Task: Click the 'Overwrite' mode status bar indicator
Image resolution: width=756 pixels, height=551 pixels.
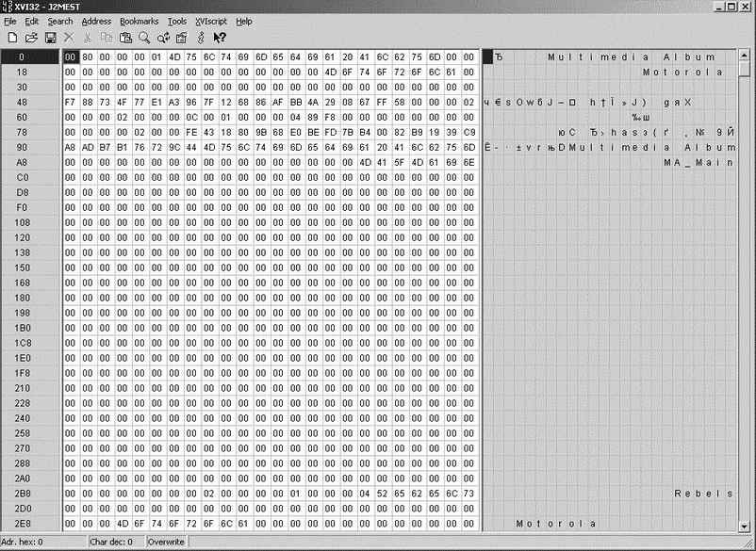Action: [x=166, y=542]
